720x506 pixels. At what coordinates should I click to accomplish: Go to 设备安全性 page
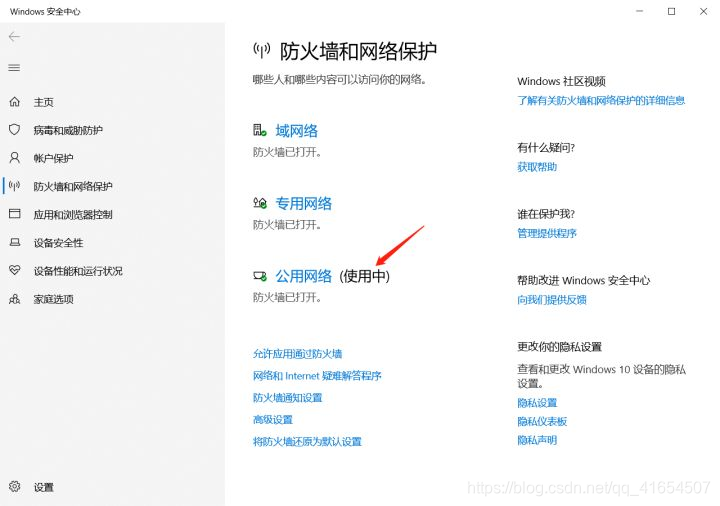pos(58,243)
